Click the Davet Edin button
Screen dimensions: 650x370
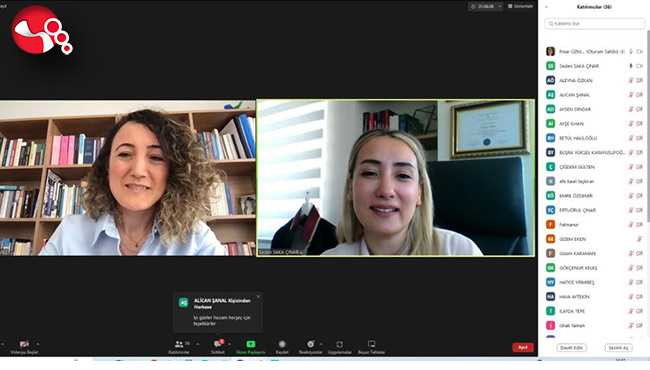coord(571,348)
